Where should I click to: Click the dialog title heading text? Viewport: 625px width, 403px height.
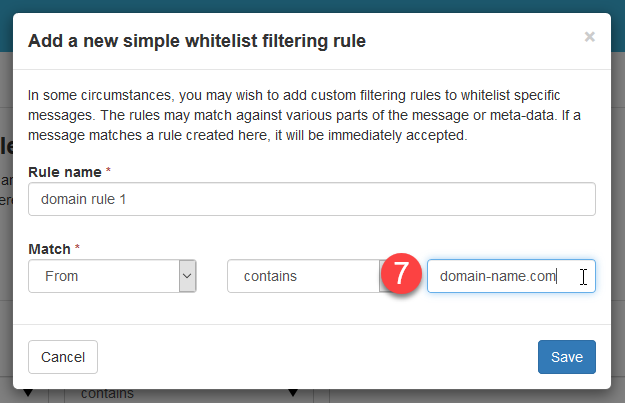click(197, 41)
